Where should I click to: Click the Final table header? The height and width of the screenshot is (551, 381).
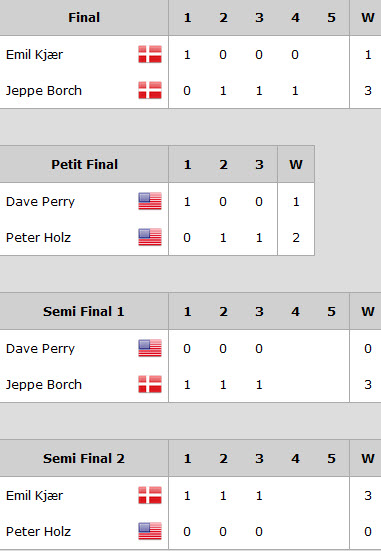tap(84, 18)
